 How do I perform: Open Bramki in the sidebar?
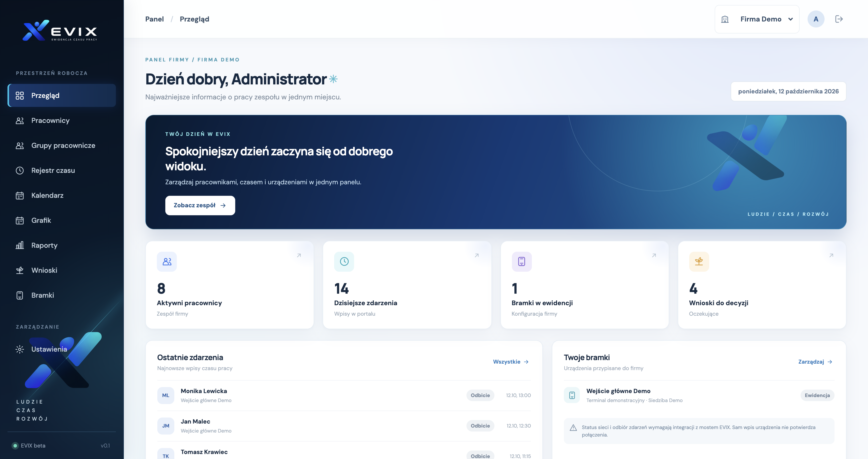62,295
